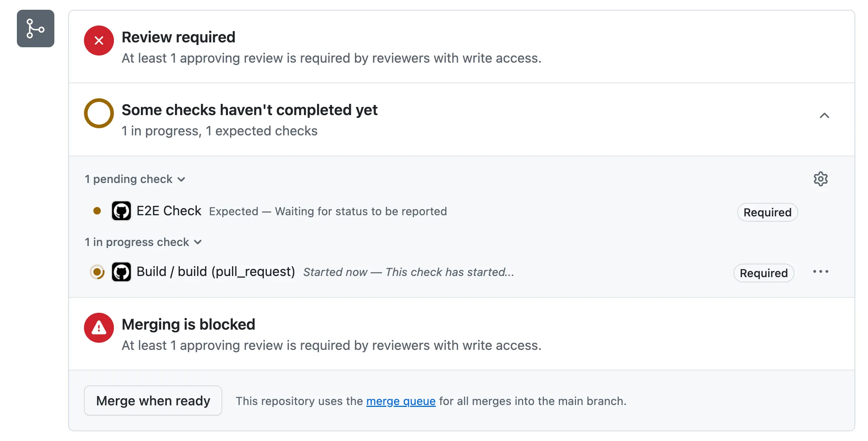Click Required badge on Build check
Viewport: 868px width, 441px height.
tap(763, 273)
